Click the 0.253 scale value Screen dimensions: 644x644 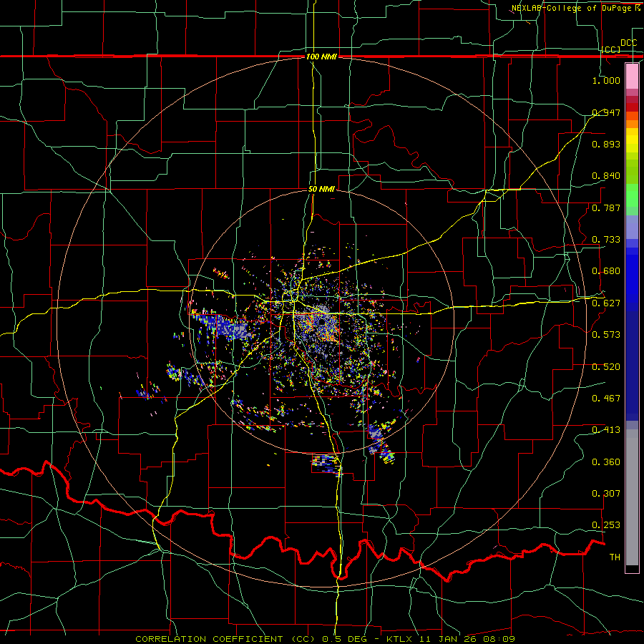pos(606,525)
